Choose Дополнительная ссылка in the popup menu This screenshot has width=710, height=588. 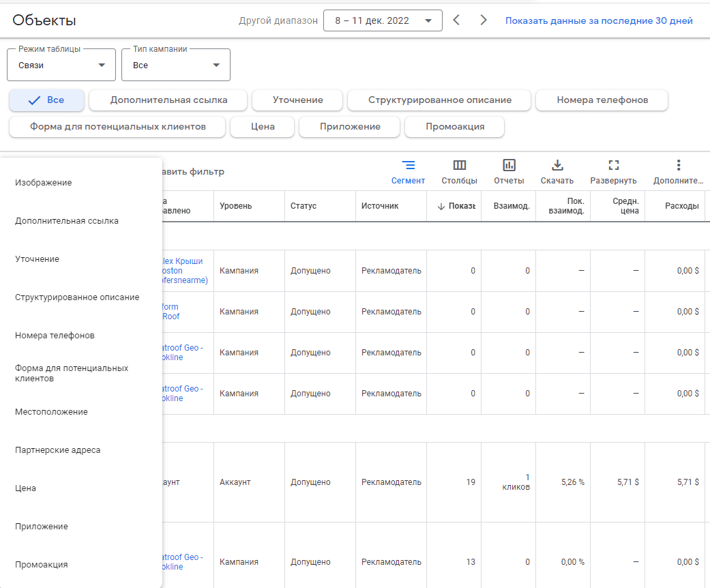point(81,220)
